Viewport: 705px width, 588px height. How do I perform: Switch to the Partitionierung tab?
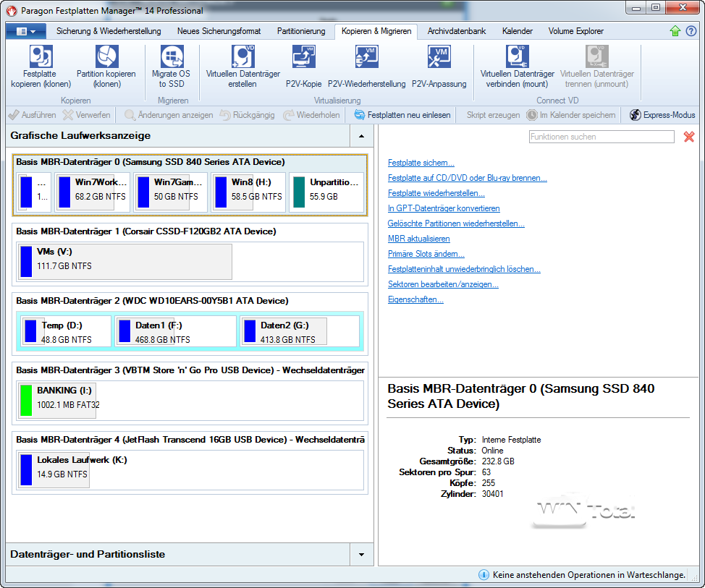[x=301, y=31]
